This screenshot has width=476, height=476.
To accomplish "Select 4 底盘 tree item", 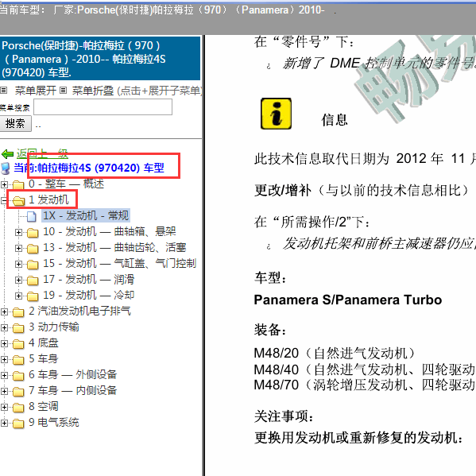I will pos(44,342).
